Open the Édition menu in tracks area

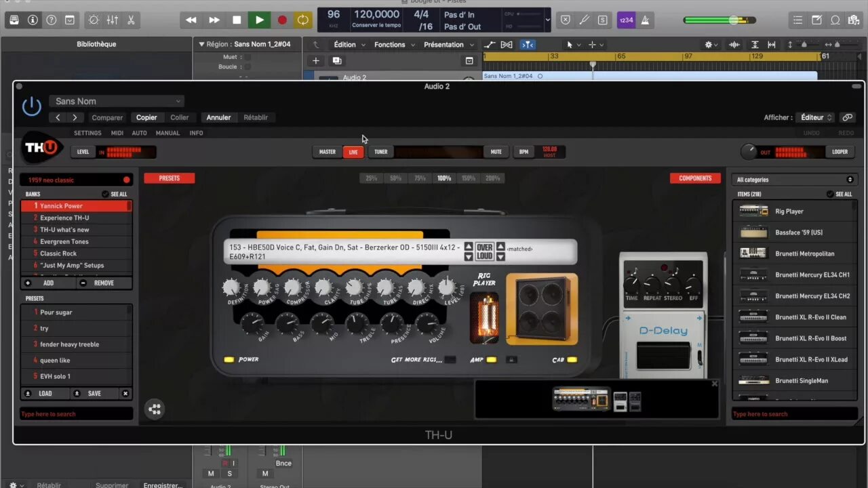coord(349,45)
